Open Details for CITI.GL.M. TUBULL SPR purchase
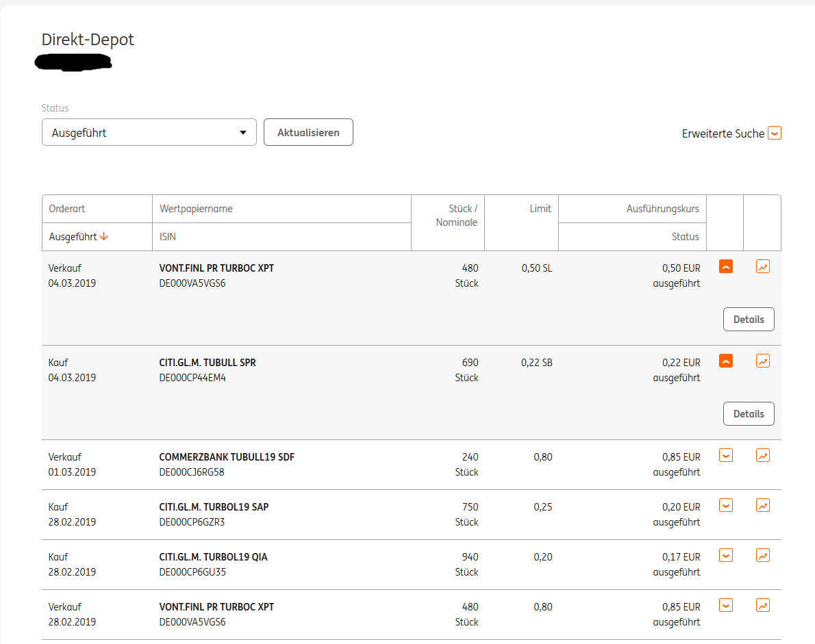815x644 pixels. tap(749, 414)
